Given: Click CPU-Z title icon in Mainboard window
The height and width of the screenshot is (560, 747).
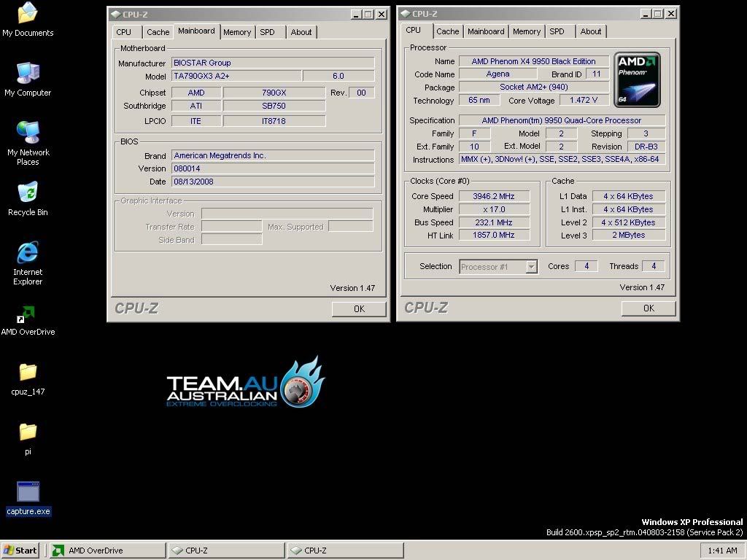Looking at the screenshot, I should click(x=116, y=15).
